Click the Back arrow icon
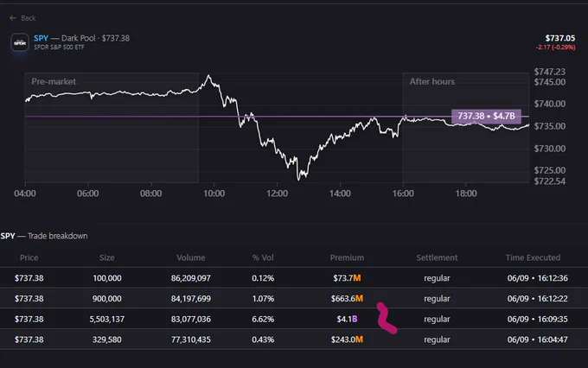 point(13,18)
